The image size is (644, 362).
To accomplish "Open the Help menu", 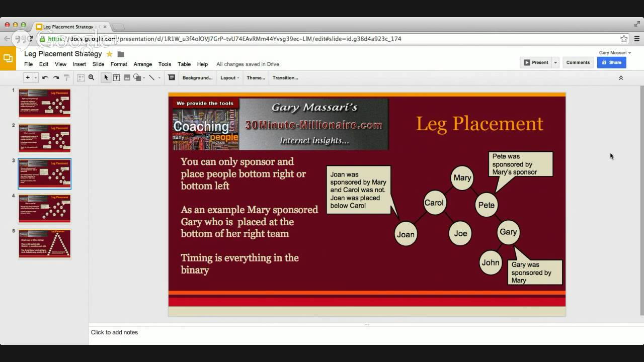I will 202,64.
